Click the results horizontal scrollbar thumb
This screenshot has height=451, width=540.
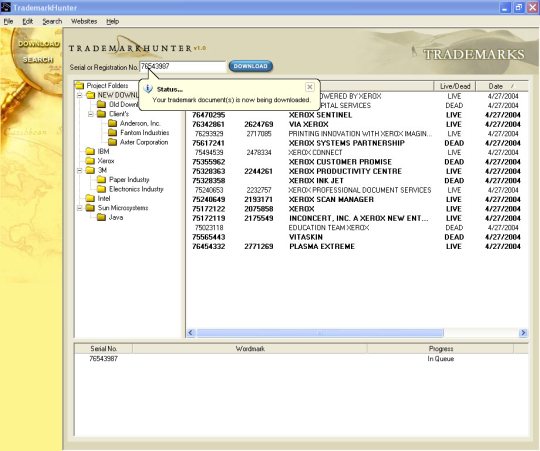click(320, 333)
